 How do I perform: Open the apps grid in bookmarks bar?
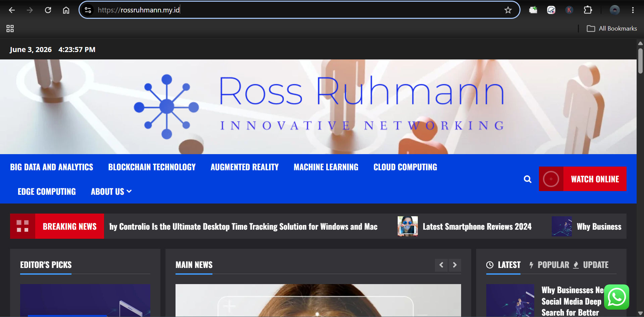(x=10, y=29)
